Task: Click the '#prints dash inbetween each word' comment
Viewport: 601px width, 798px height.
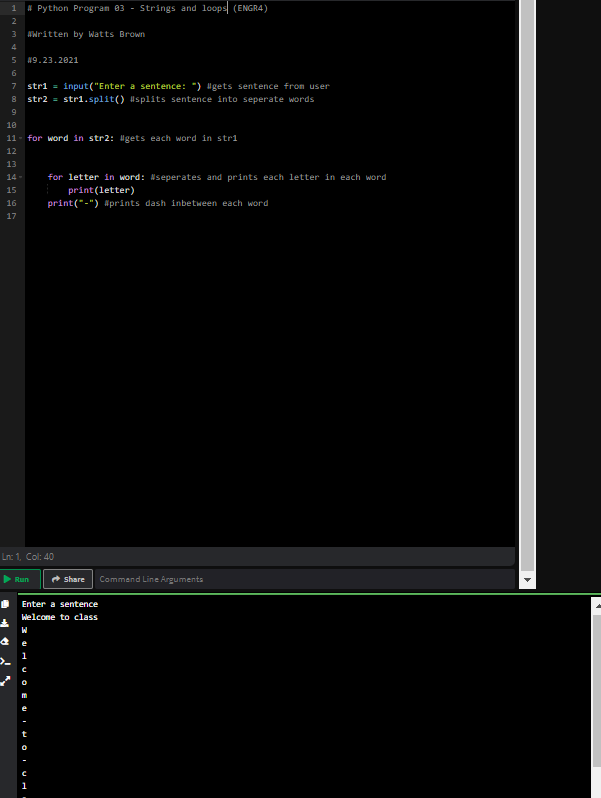Action: [186, 203]
